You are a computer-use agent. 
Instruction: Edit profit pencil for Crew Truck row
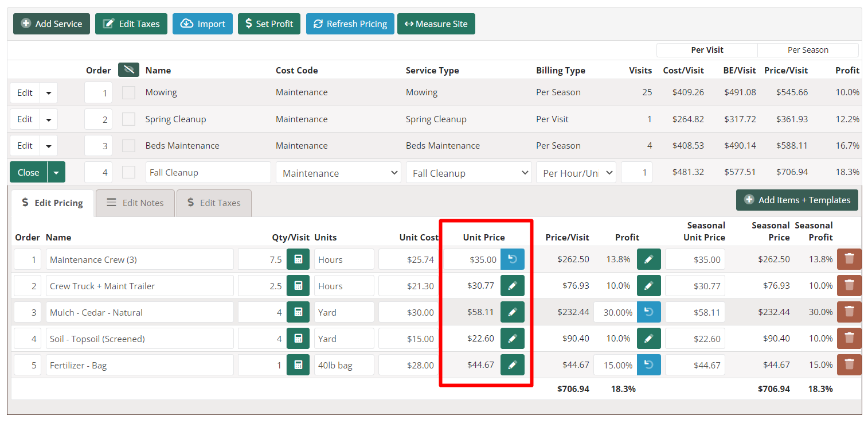(649, 286)
